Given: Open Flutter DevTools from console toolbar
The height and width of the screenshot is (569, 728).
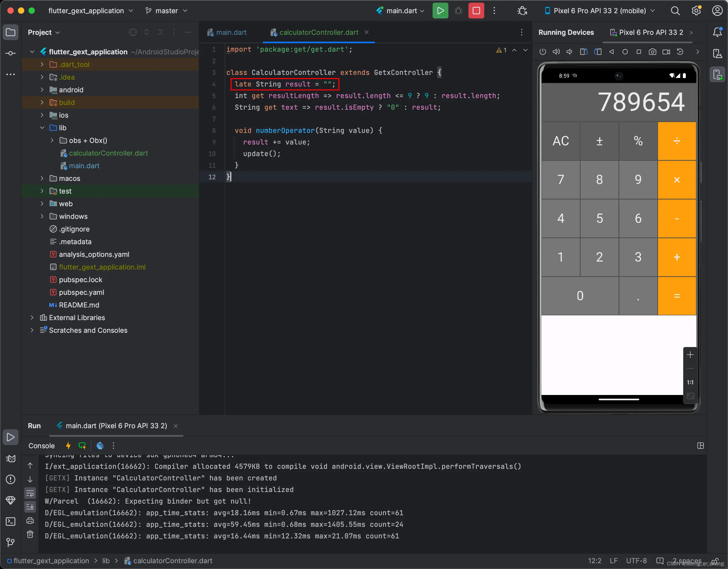Looking at the screenshot, I should coord(100,446).
